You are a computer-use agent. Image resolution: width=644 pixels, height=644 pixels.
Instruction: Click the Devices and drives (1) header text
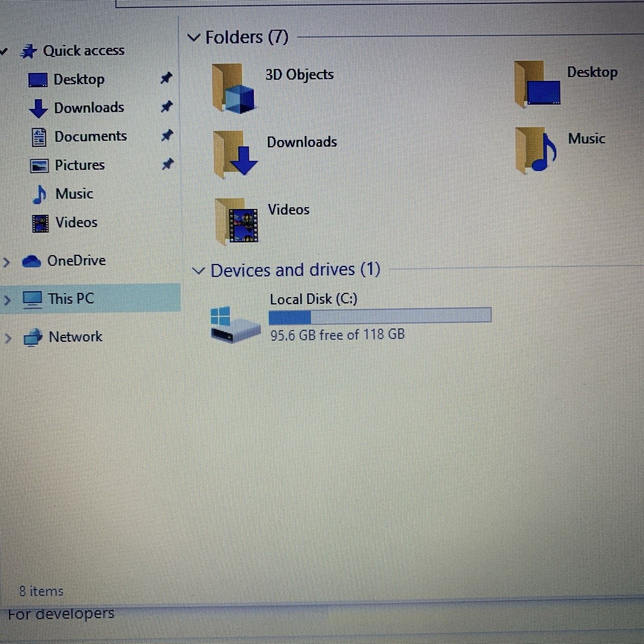(295, 270)
